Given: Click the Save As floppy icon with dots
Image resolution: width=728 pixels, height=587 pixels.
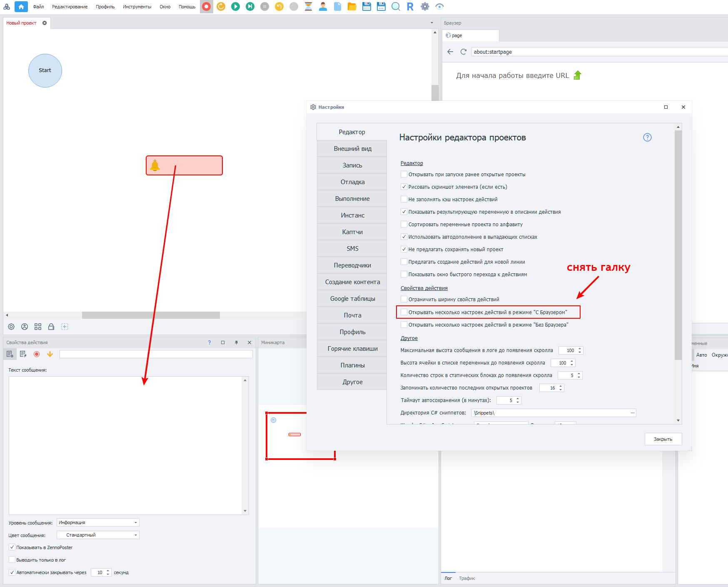Looking at the screenshot, I should [381, 7].
